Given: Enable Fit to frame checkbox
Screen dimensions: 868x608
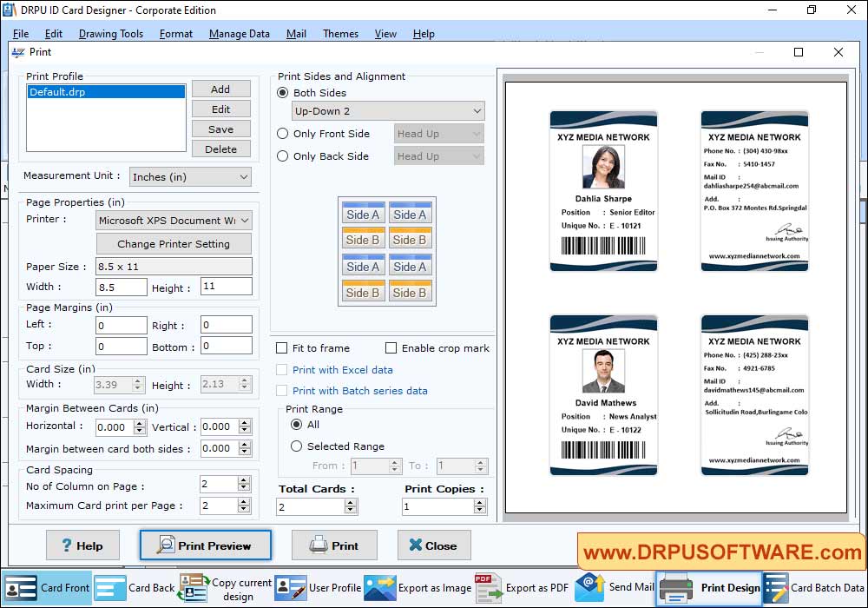Looking at the screenshot, I should pyautogui.click(x=282, y=347).
